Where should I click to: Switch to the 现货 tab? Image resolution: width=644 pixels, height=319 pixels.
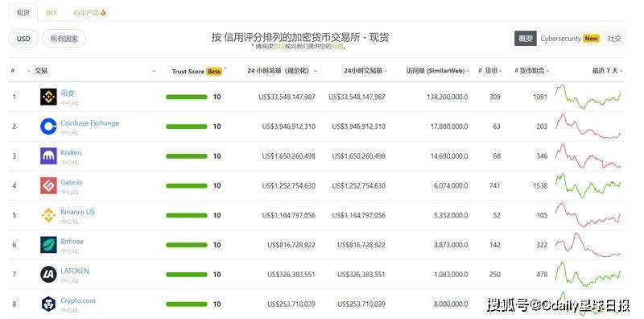coord(23,13)
